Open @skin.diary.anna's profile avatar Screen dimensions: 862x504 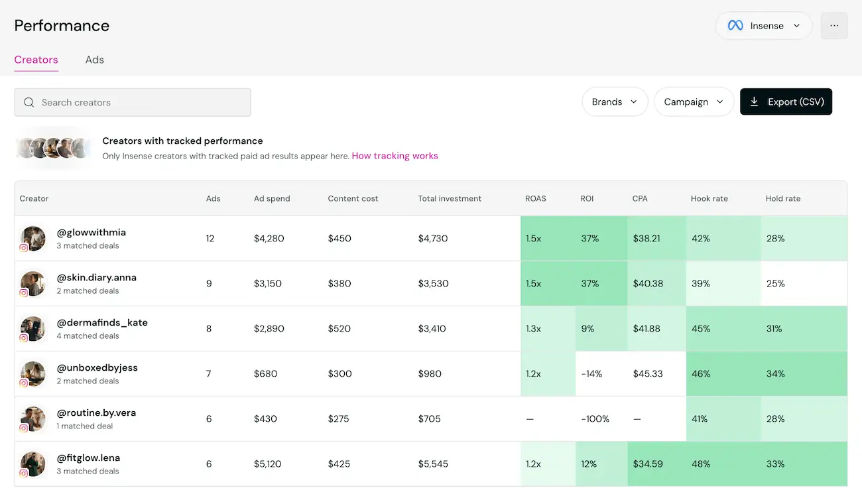click(x=33, y=283)
